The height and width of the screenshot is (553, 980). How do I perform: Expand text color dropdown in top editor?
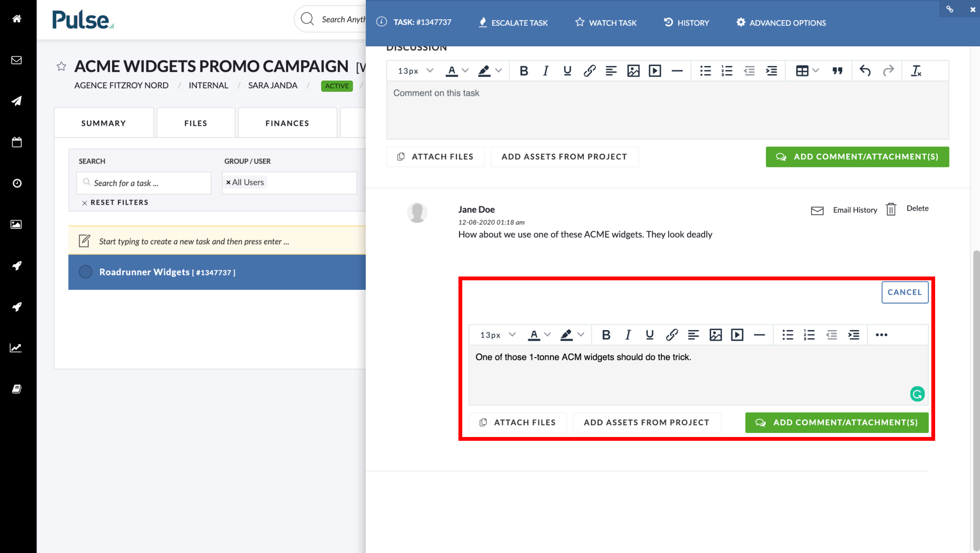pos(465,70)
